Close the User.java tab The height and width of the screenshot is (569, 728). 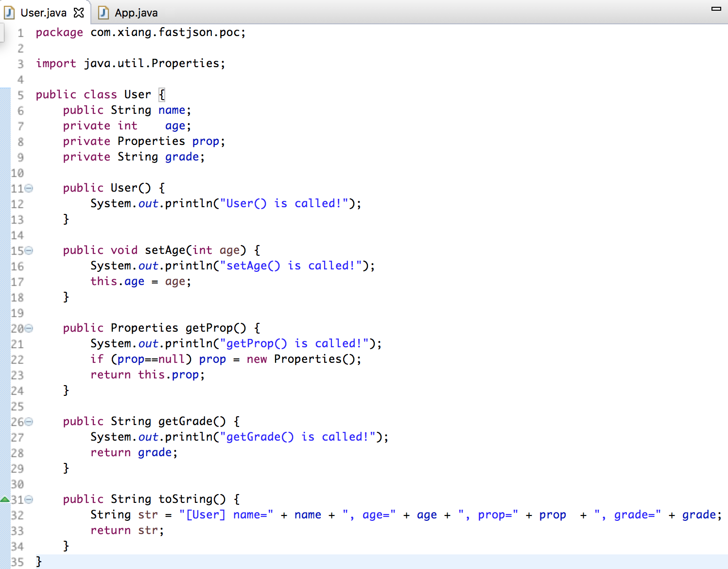pos(79,13)
